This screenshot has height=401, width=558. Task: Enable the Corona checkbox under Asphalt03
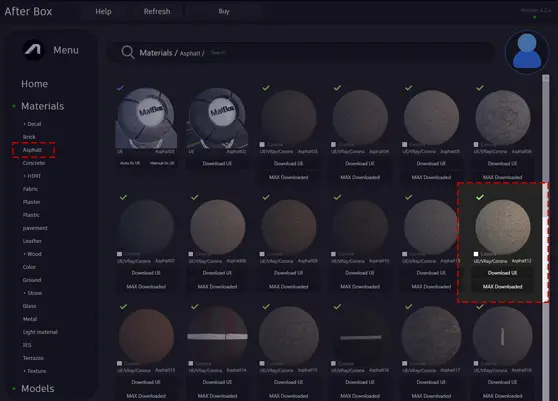(262, 144)
